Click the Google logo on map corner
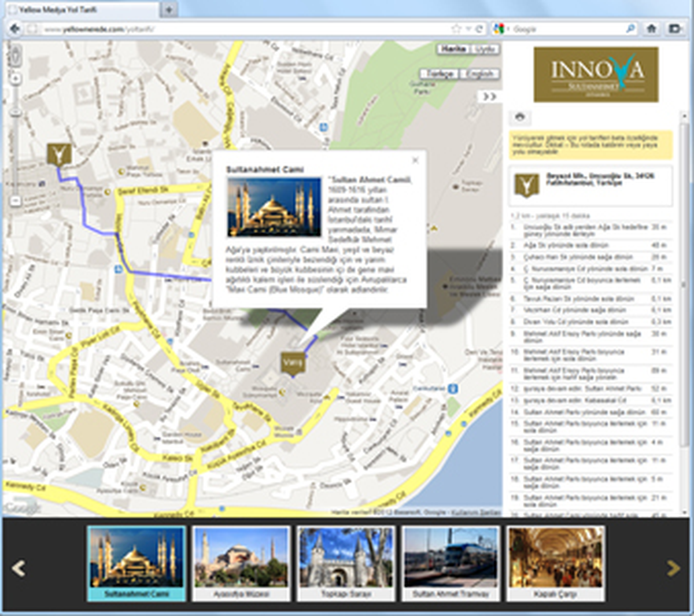 click(22, 508)
